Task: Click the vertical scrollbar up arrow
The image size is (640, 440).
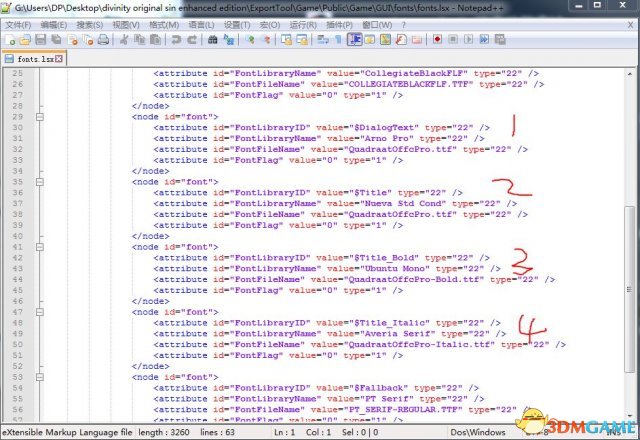Action: (x=629, y=74)
